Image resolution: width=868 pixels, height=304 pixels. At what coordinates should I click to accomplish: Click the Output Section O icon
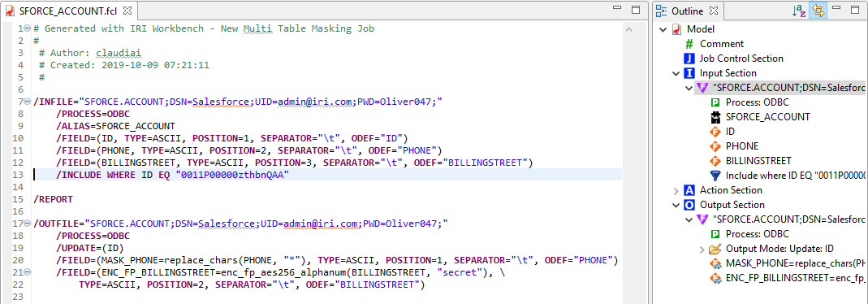689,205
